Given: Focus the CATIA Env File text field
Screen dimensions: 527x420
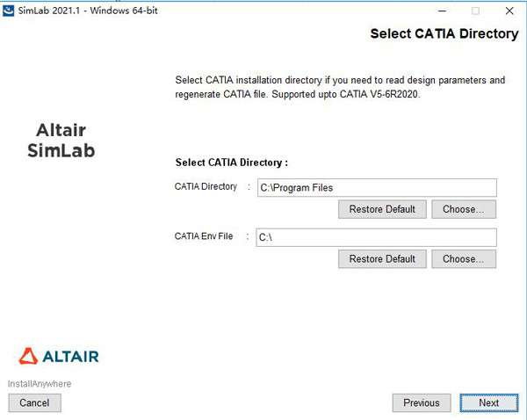Looking at the screenshot, I should [x=376, y=237].
